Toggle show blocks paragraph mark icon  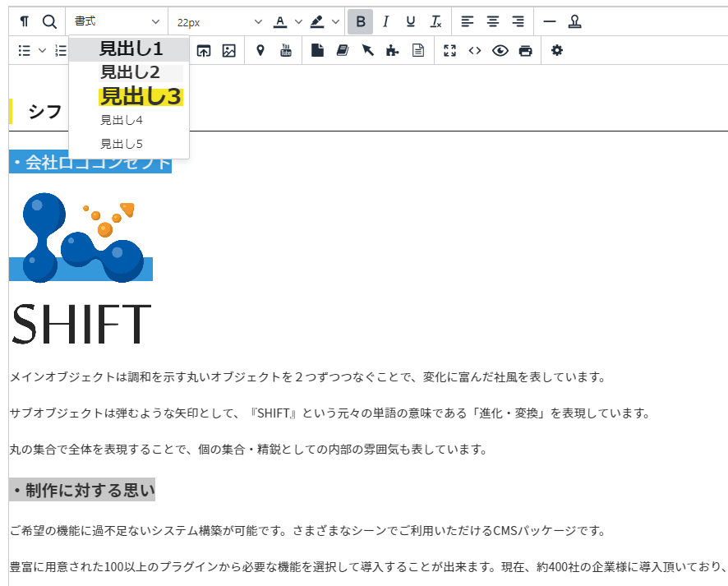click(x=24, y=21)
